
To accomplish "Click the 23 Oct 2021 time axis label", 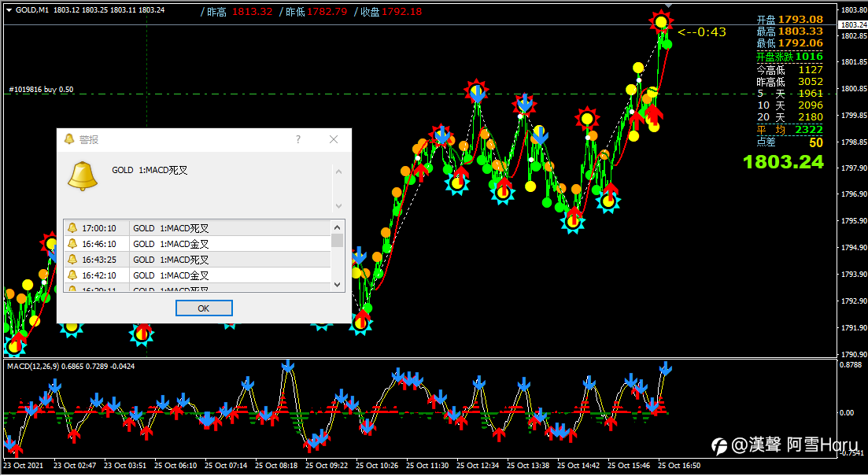I will coord(24,466).
